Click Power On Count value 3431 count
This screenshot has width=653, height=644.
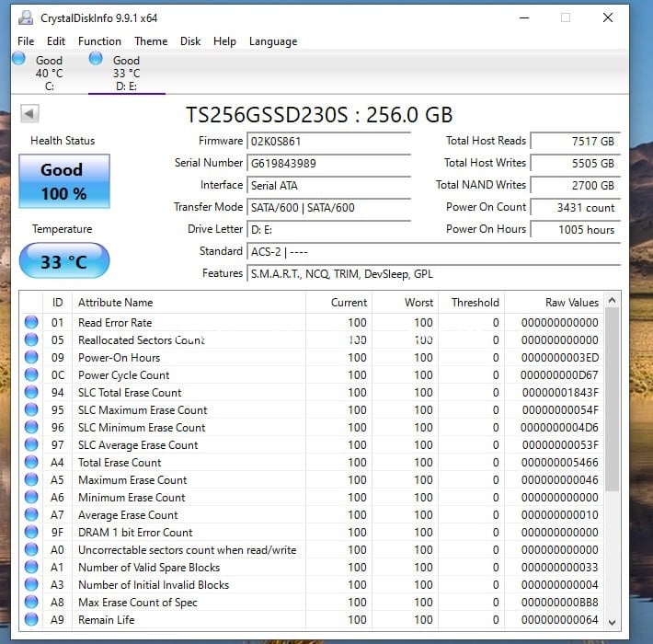[576, 207]
